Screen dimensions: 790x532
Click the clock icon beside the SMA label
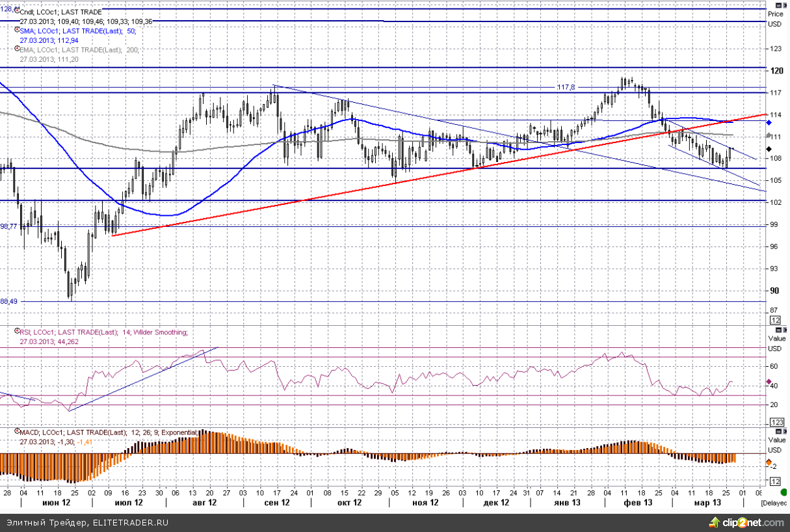click(16, 30)
